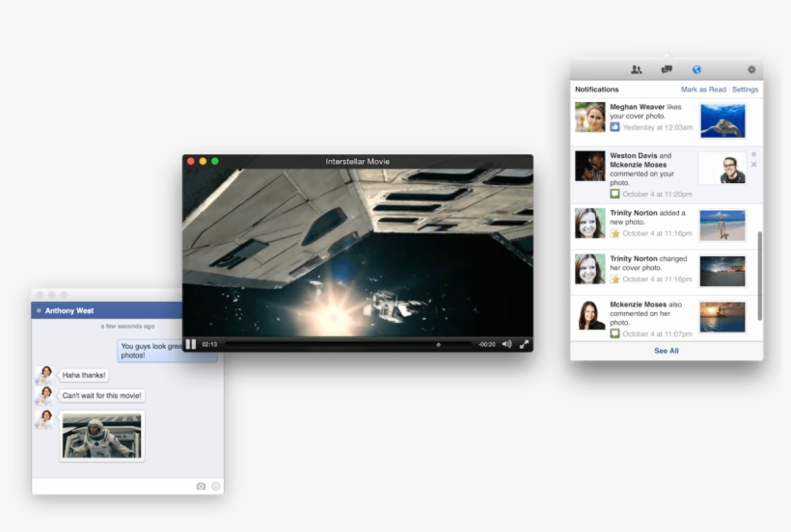Select the globe notifications icon
791x532 pixels.
point(696,69)
